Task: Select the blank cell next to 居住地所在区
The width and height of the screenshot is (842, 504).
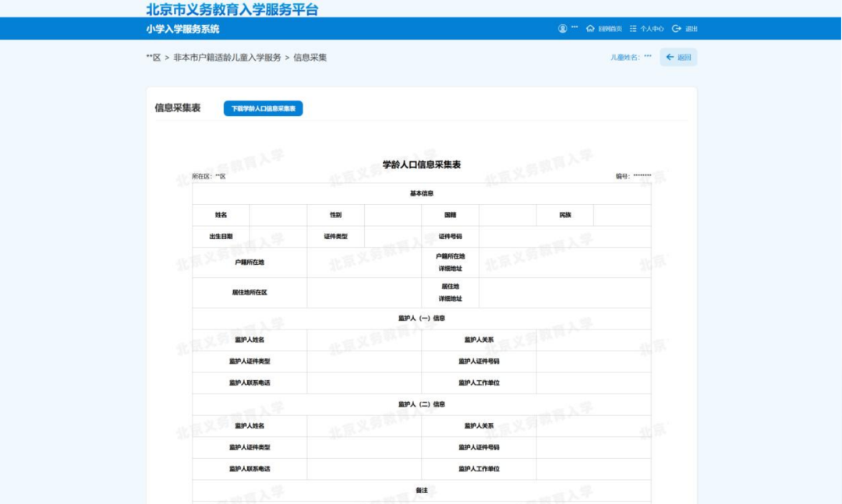Action: point(364,293)
